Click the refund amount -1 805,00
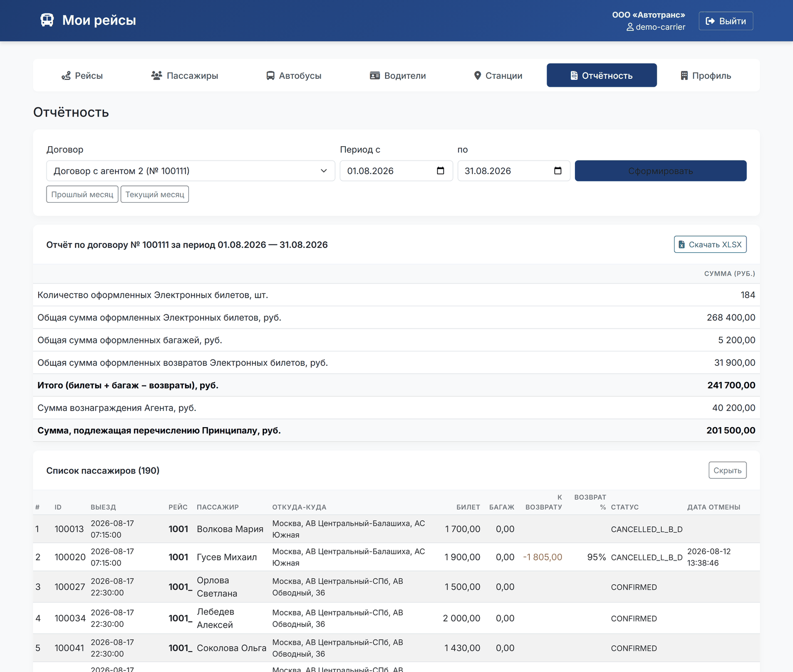The image size is (793, 672). click(x=543, y=557)
